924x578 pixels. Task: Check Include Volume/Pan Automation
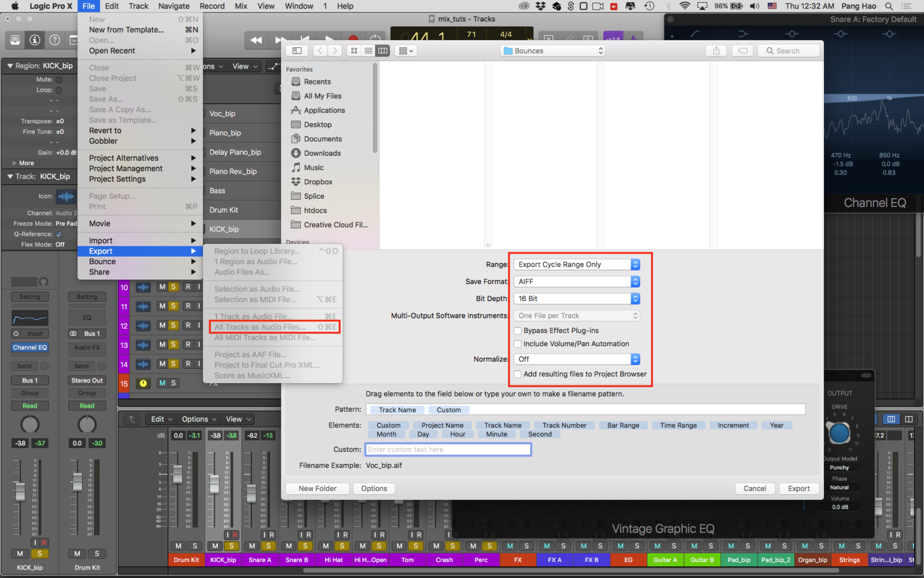point(518,344)
